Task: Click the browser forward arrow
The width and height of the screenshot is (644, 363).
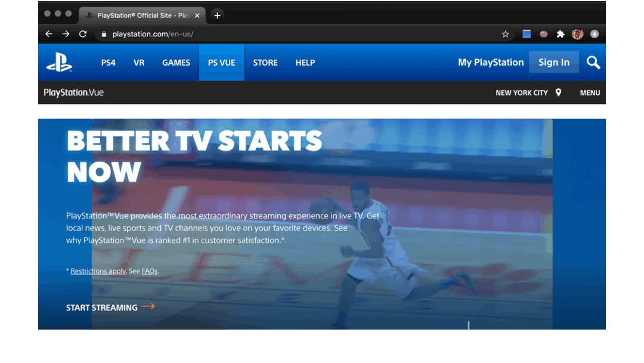Action: [x=66, y=34]
